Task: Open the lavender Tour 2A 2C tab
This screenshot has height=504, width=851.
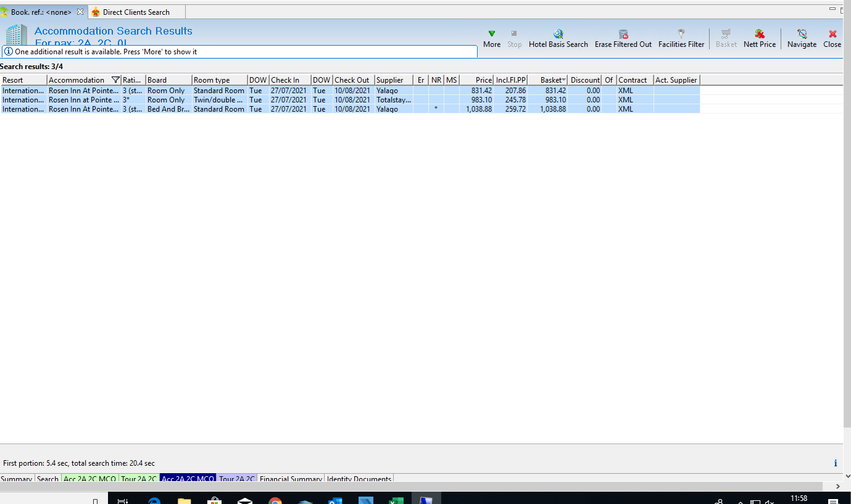Action: pyautogui.click(x=237, y=479)
